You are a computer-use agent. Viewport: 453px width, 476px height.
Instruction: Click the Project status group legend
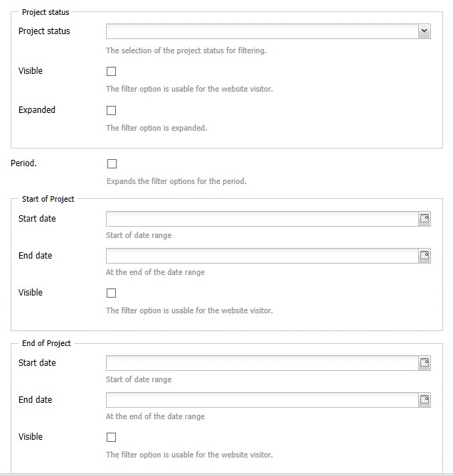point(46,13)
